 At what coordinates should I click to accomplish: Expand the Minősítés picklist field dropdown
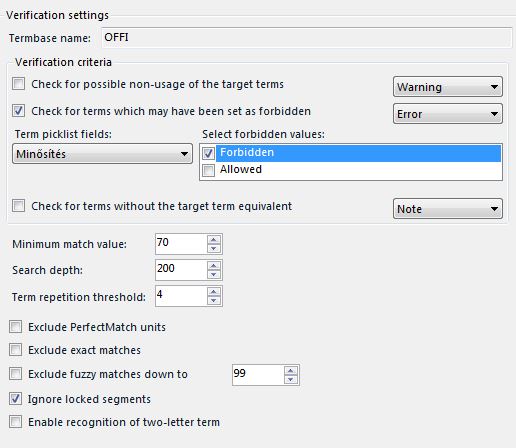click(x=102, y=154)
